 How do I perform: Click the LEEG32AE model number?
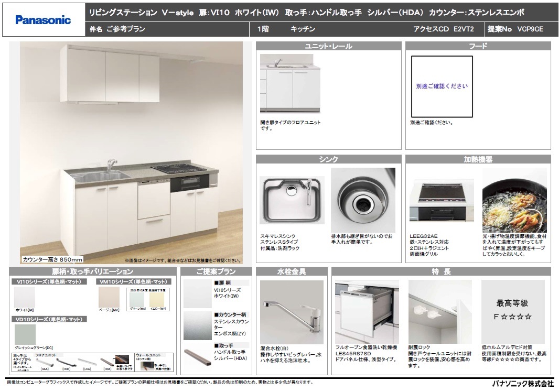point(424,236)
